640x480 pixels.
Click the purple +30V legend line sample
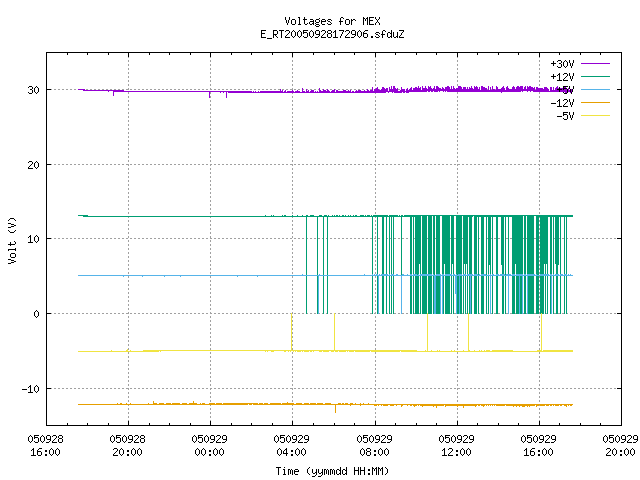tap(595, 64)
